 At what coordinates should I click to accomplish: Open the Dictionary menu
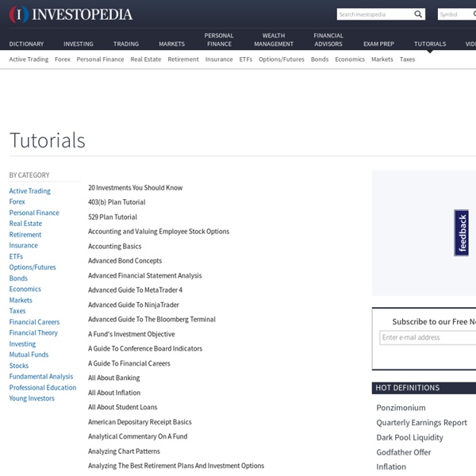click(26, 44)
